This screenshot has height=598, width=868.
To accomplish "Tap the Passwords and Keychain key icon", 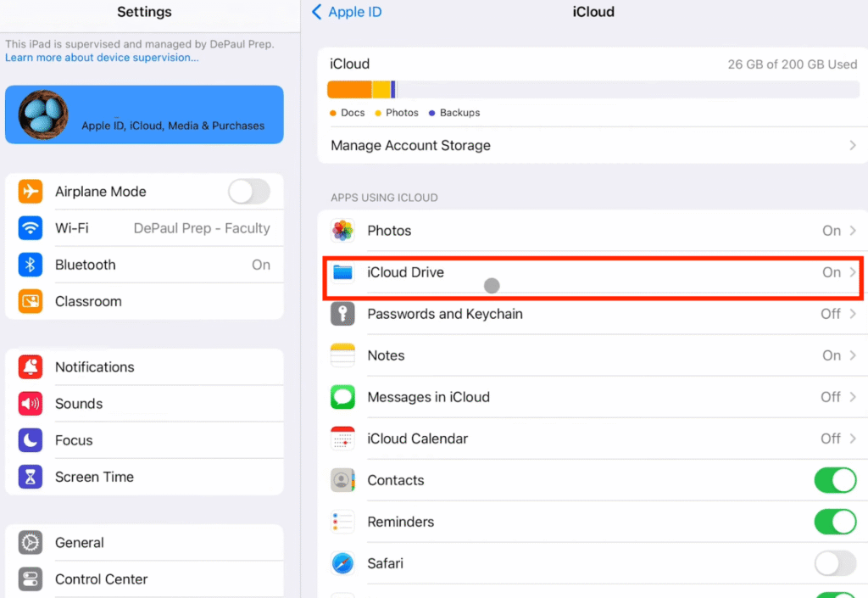I will click(x=342, y=314).
